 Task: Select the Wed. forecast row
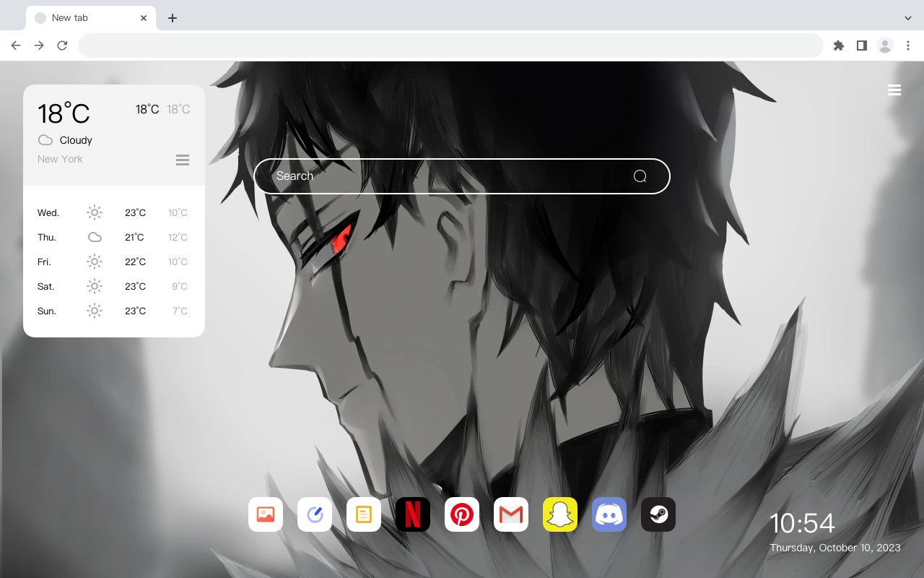114,212
